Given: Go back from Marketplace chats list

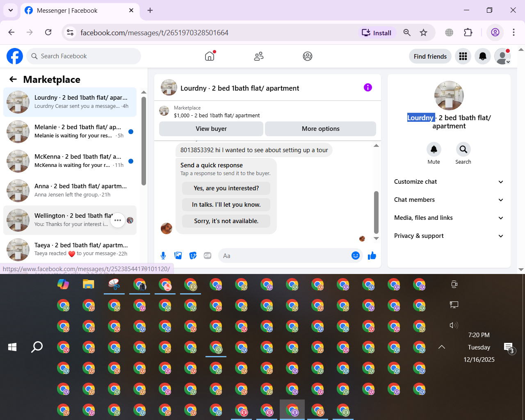Looking at the screenshot, I should 13,79.
